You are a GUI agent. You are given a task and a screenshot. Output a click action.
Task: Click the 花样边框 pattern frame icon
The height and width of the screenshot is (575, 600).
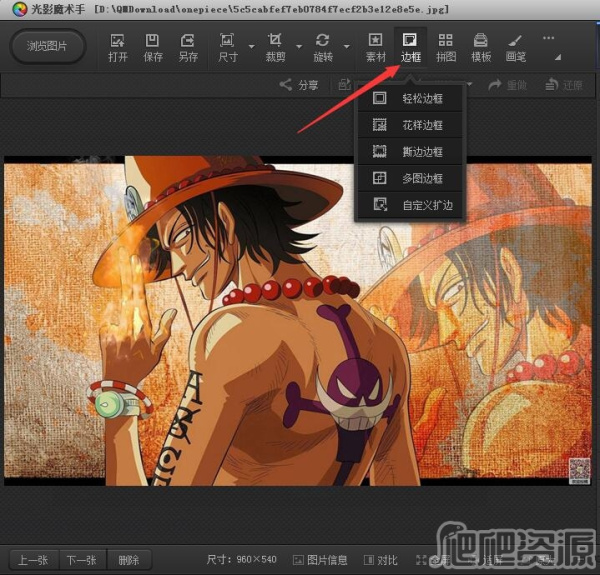(380, 125)
